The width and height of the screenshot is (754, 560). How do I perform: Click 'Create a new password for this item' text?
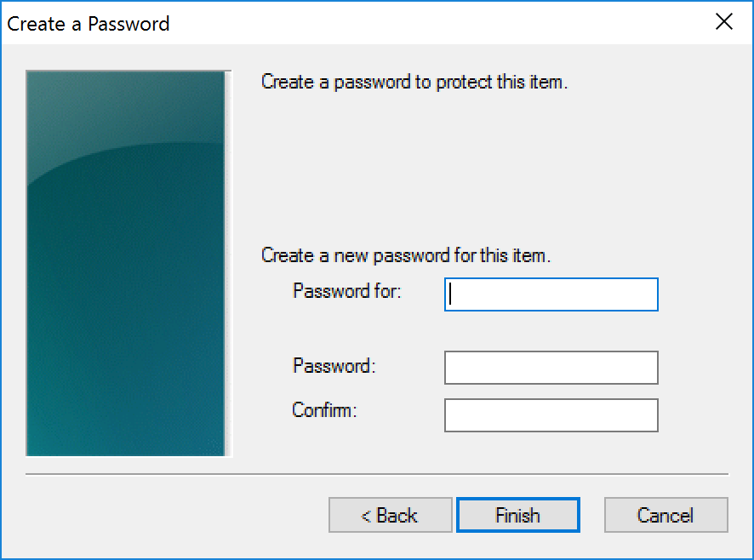point(405,255)
